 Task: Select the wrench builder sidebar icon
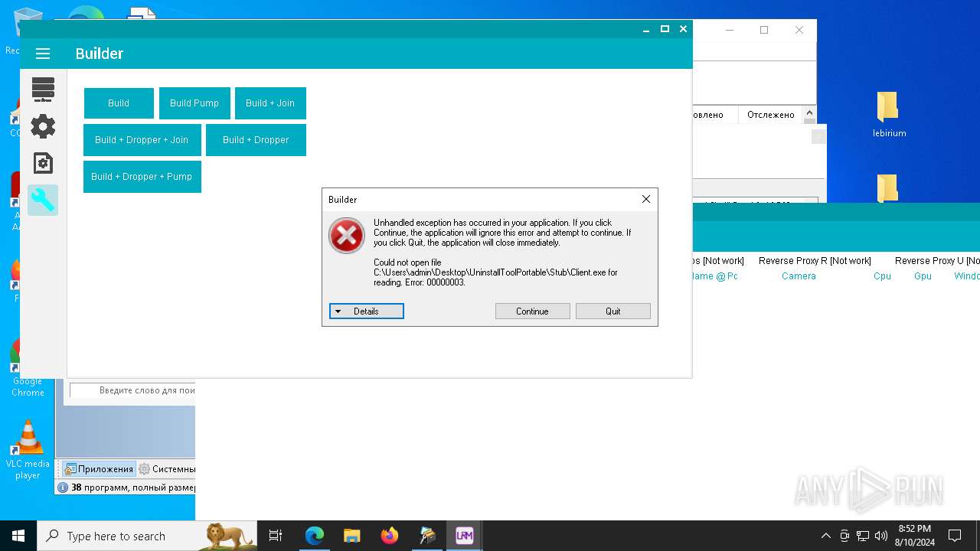(43, 201)
